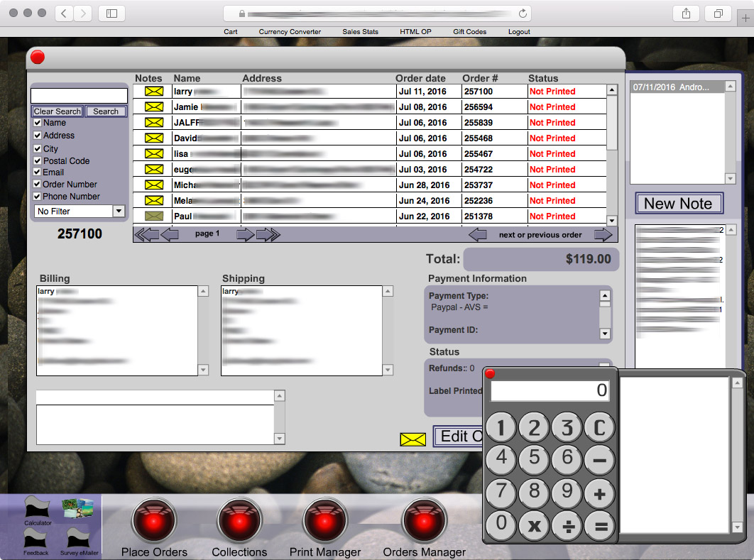
Task: Open the Place Orders red icon
Action: point(154,522)
